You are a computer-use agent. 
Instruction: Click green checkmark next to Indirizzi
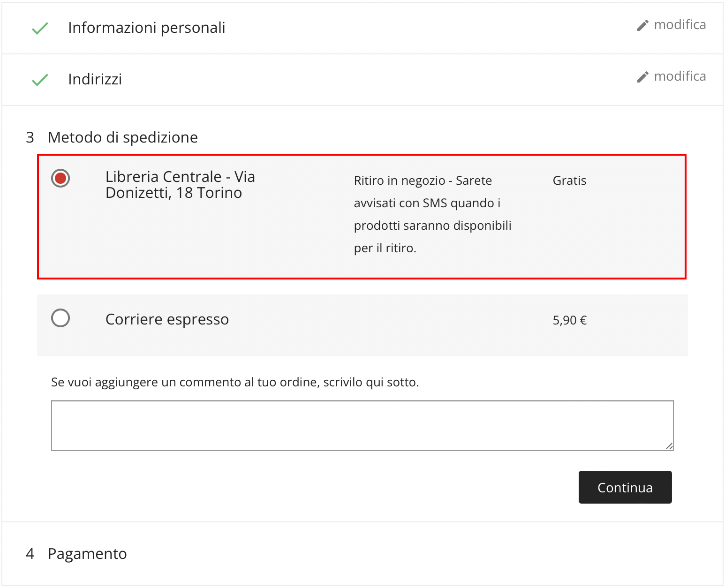40,80
